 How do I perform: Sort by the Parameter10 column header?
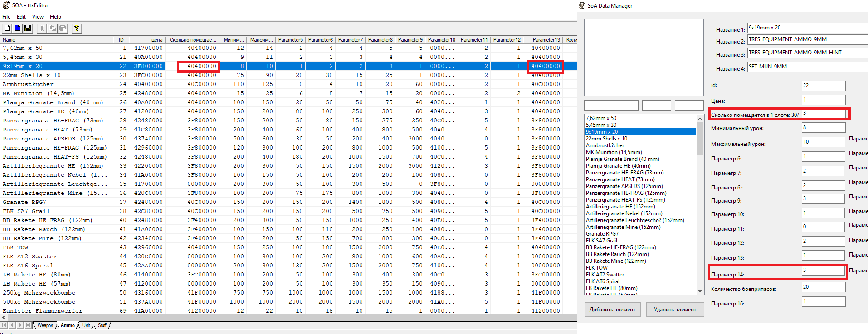point(441,40)
